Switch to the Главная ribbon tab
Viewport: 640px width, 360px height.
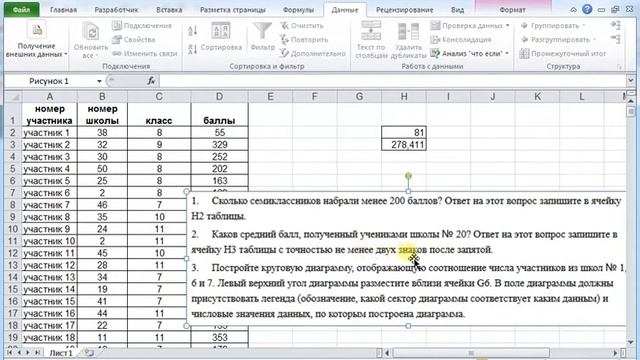(63, 10)
